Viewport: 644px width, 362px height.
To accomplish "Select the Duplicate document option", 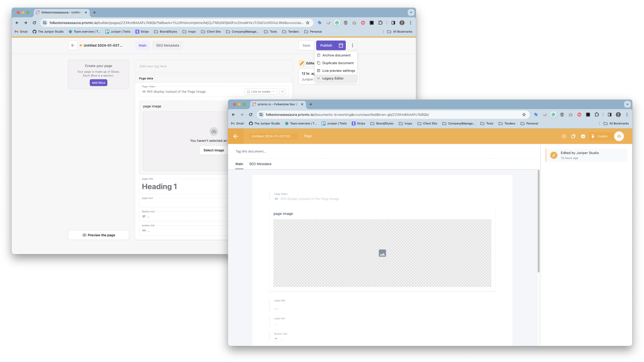I will 337,63.
